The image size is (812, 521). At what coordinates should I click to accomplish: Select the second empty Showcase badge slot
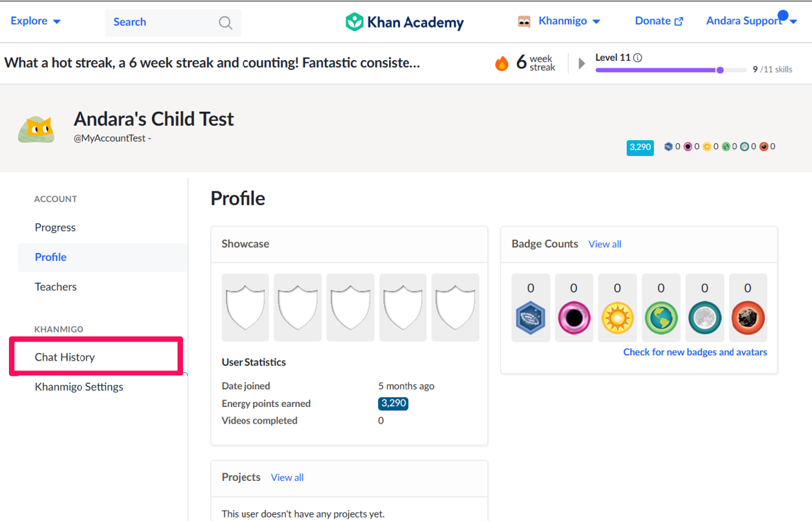pyautogui.click(x=298, y=307)
